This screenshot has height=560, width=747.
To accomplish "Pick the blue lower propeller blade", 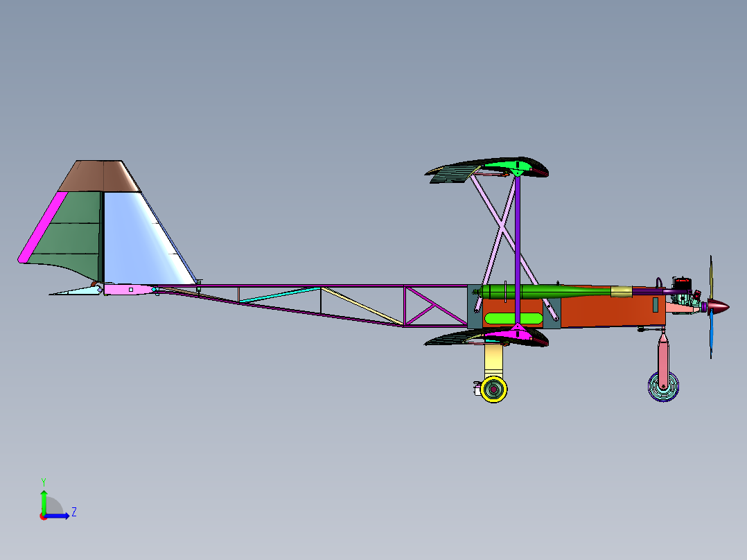I will pyautogui.click(x=711, y=333).
